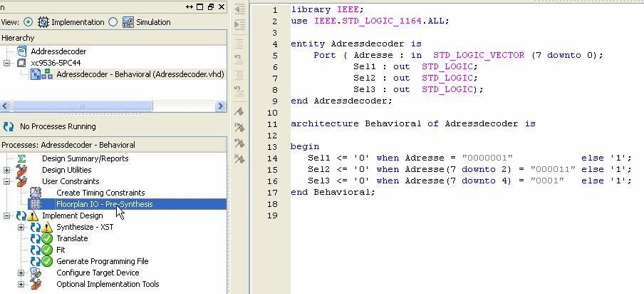Click the flag icon marked with X
Viewport: 644px width, 294px height.
click(239, 158)
